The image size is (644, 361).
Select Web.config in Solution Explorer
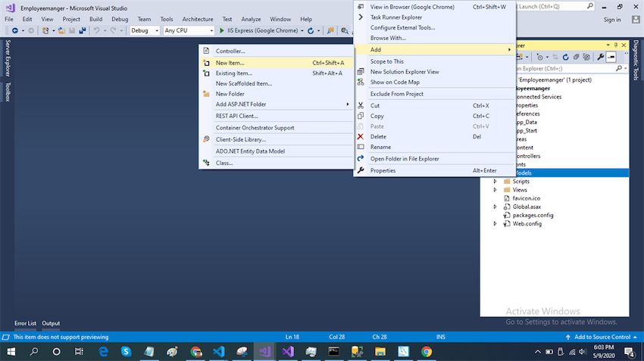tap(527, 223)
